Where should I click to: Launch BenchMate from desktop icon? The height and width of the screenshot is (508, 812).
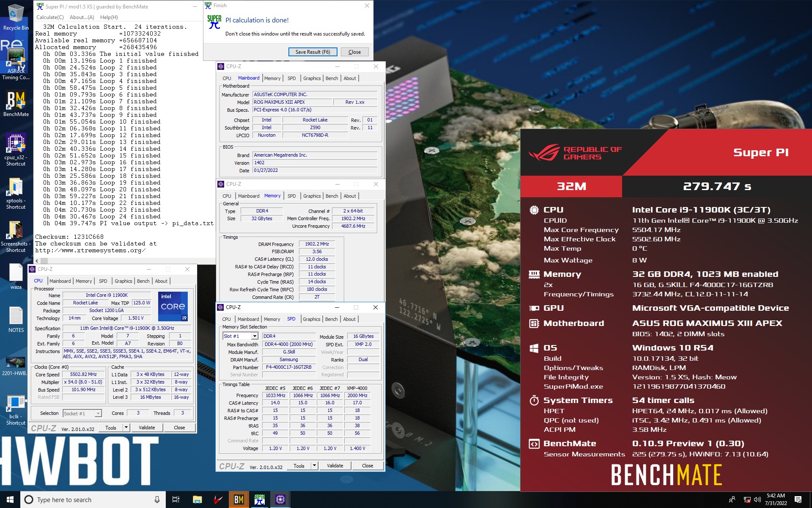pyautogui.click(x=16, y=104)
